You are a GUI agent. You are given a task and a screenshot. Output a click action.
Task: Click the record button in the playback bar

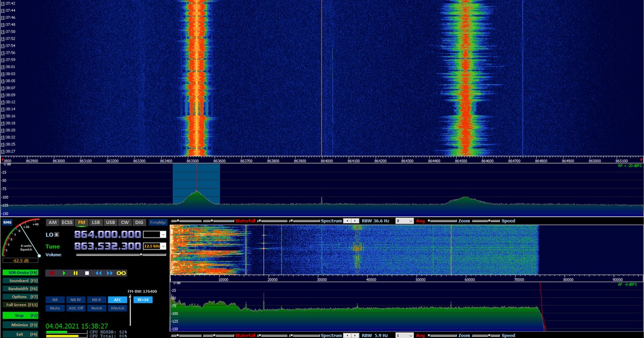pos(52,273)
